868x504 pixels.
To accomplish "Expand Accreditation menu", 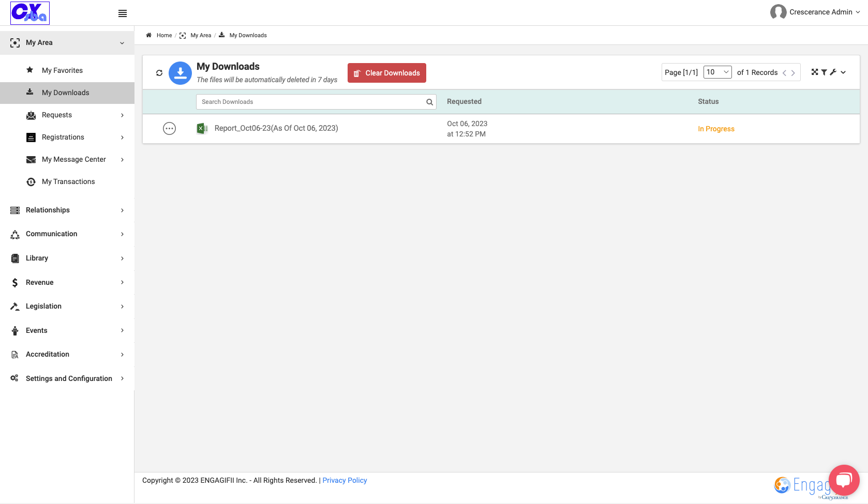I will point(67,355).
